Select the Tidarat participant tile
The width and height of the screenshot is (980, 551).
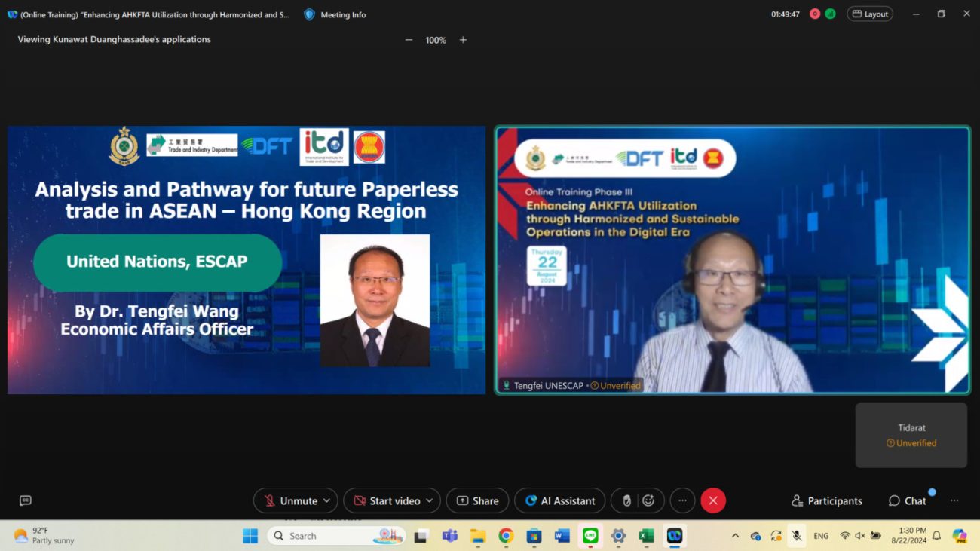pos(911,435)
